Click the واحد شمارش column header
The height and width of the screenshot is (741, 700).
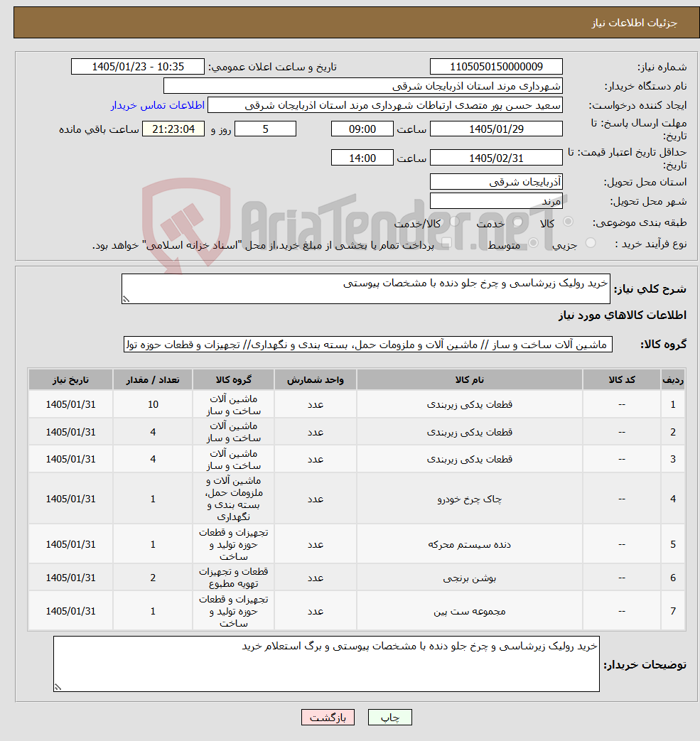[x=316, y=380]
